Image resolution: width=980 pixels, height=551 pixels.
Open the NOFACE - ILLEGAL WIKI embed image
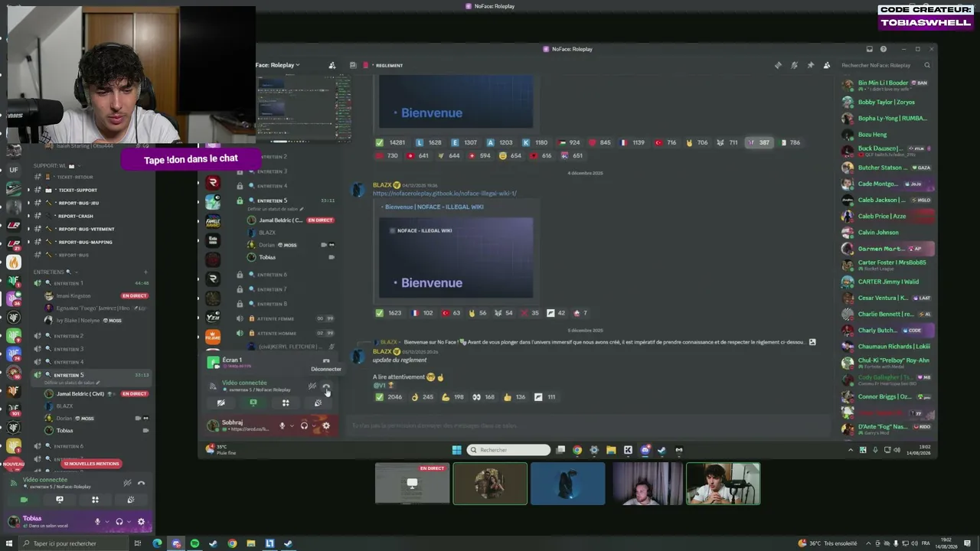456,258
